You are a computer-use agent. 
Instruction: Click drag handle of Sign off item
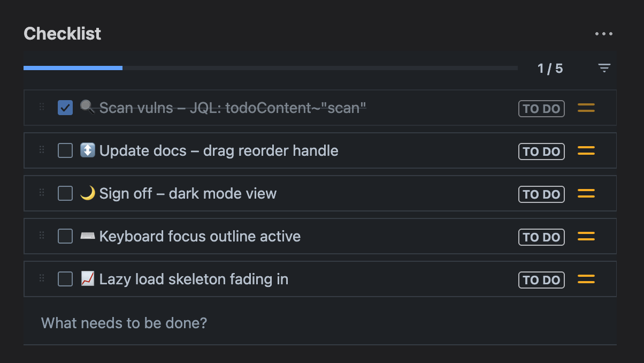[42, 193]
